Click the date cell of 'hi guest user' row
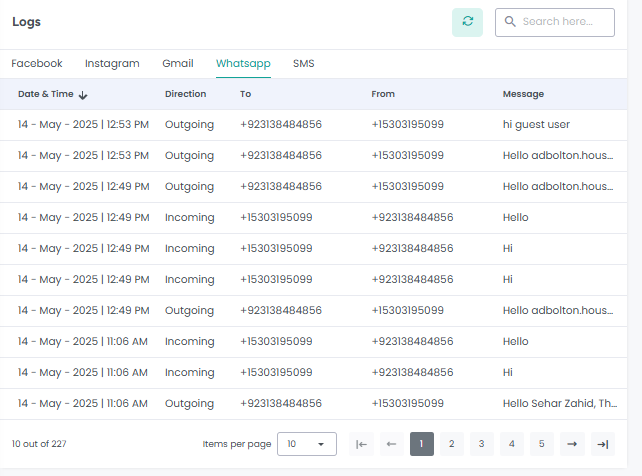Image resolution: width=642 pixels, height=476 pixels. (83, 124)
